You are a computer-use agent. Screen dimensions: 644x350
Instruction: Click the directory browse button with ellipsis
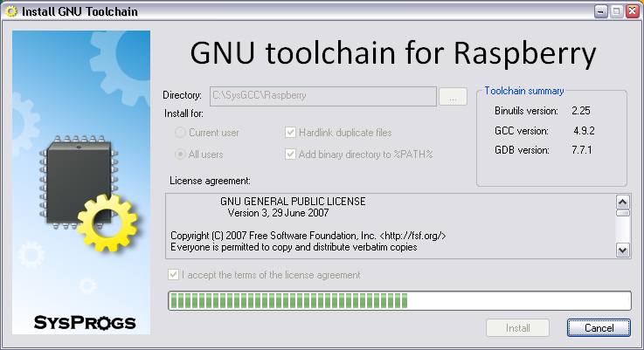(x=453, y=97)
